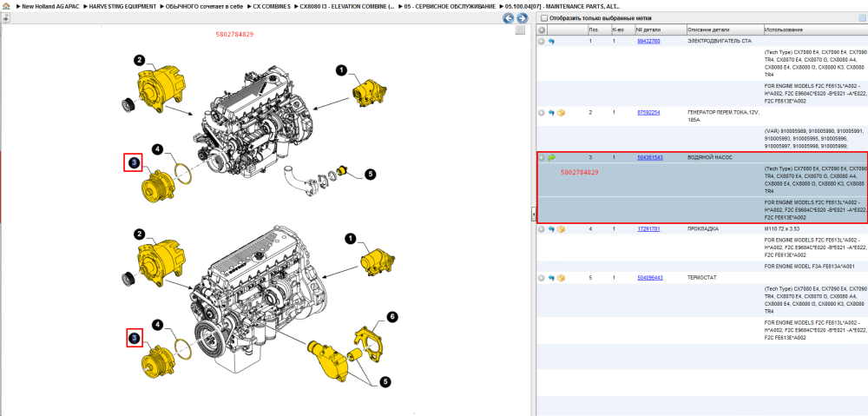Screen dimensions: 868x416
Task: Select callout 4 in lower engine diagram
Action: (158, 324)
